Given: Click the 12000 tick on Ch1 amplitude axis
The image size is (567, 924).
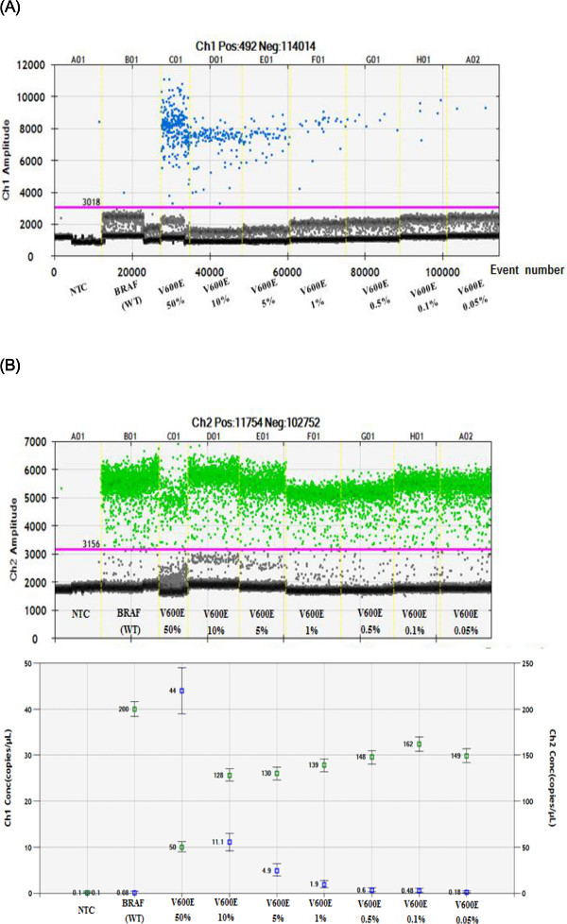Looking at the screenshot, I should (x=30, y=65).
